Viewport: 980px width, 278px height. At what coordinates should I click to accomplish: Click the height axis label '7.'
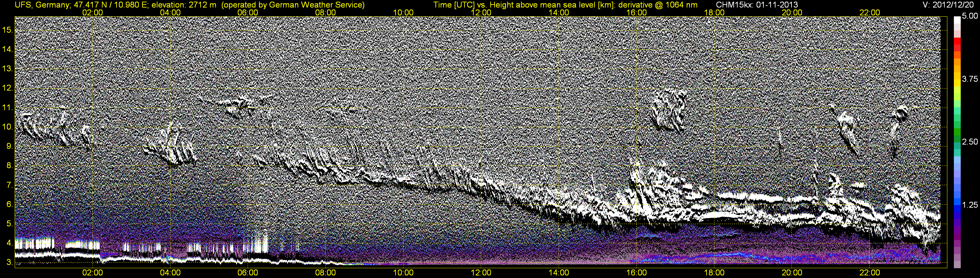[x=9, y=185]
